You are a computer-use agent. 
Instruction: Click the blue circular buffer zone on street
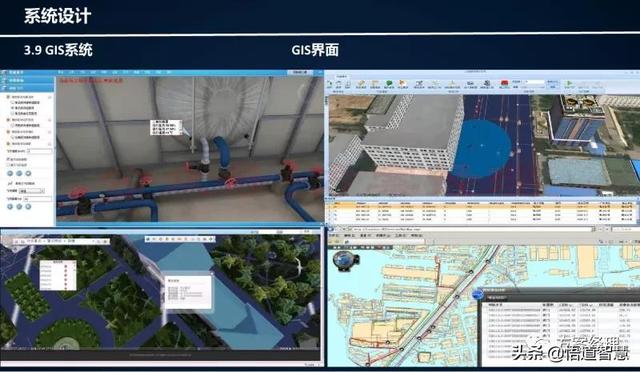coord(482,148)
